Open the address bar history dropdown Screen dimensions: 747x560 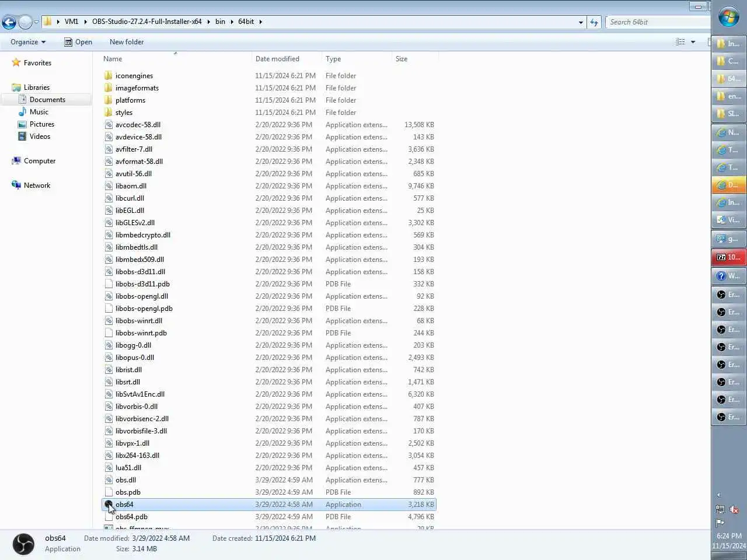(x=581, y=22)
